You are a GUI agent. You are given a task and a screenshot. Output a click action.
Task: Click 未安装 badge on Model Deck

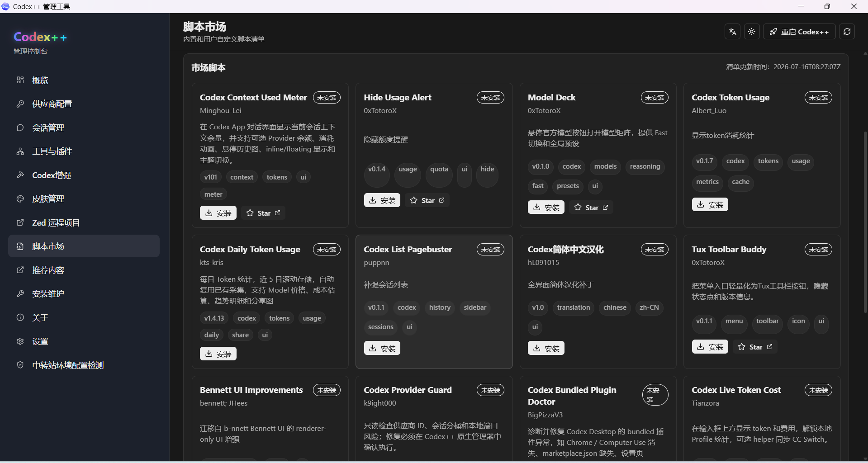click(x=655, y=98)
